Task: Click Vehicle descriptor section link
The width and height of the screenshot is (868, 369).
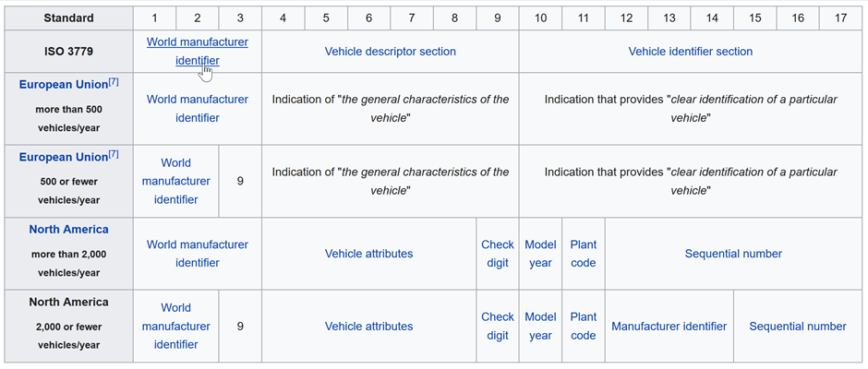Action: click(x=391, y=52)
